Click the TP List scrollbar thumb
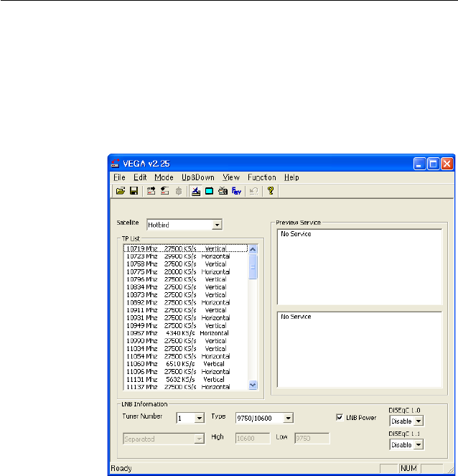Screen dimensions: 458x476 coord(253,267)
